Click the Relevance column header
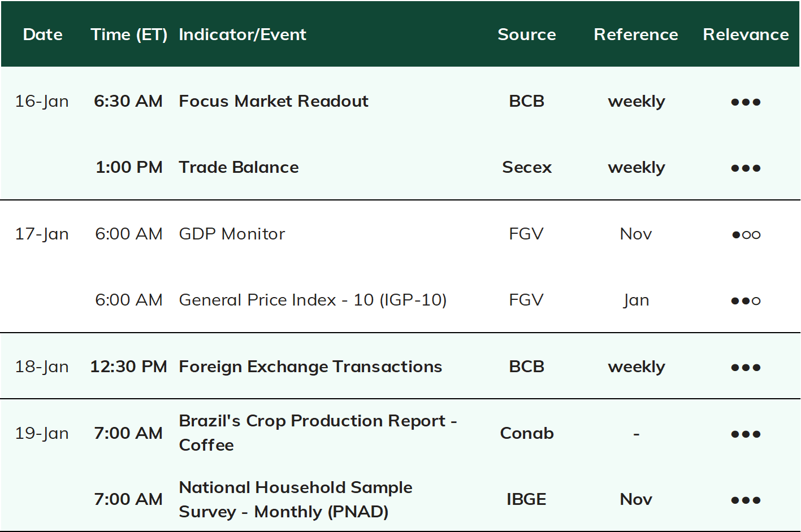The height and width of the screenshot is (532, 801). pyautogui.click(x=746, y=34)
